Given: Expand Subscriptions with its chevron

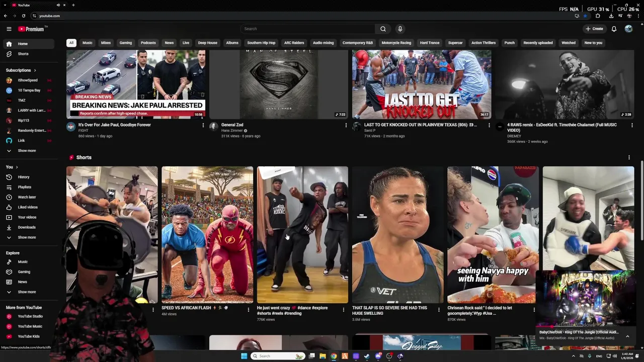Looking at the screenshot, I should pos(35,70).
